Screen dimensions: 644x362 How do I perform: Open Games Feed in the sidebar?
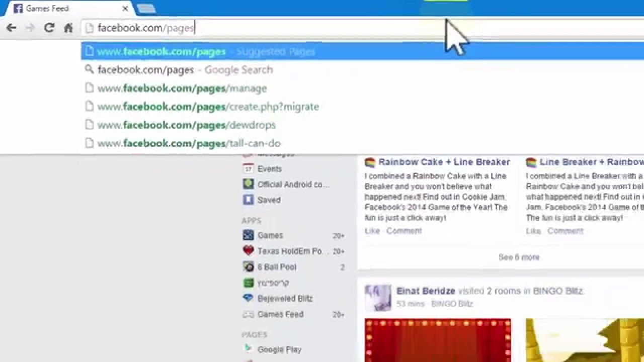point(280,314)
